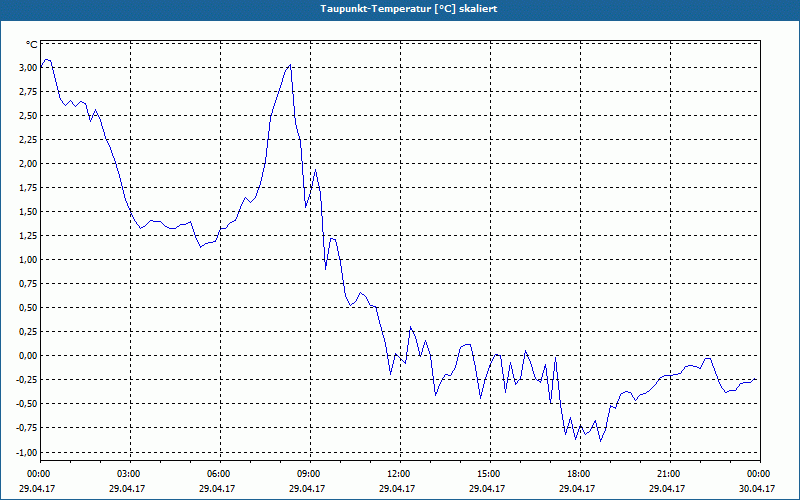Screen dimensions: 800x500
Task: Select the 0,00 y-axis label
Action: tap(28, 355)
